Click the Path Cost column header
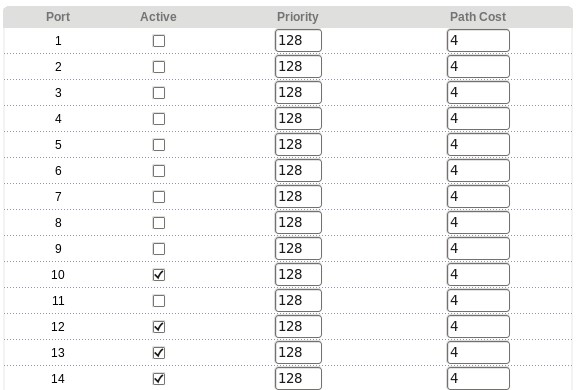 [x=478, y=17]
